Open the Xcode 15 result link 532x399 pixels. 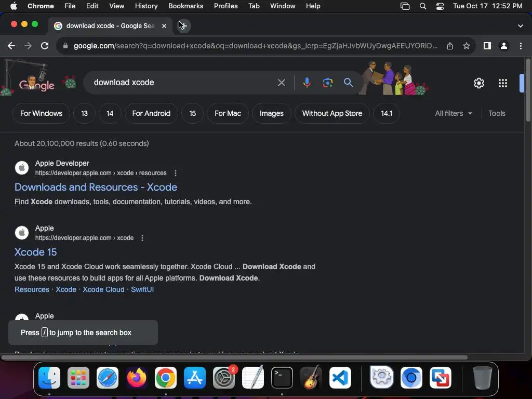coord(36,252)
